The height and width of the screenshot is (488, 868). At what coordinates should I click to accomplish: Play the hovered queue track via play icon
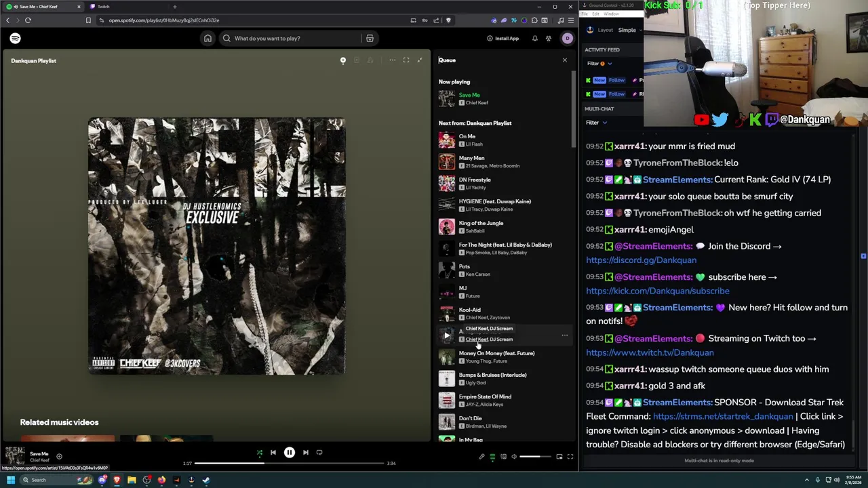pos(446,335)
